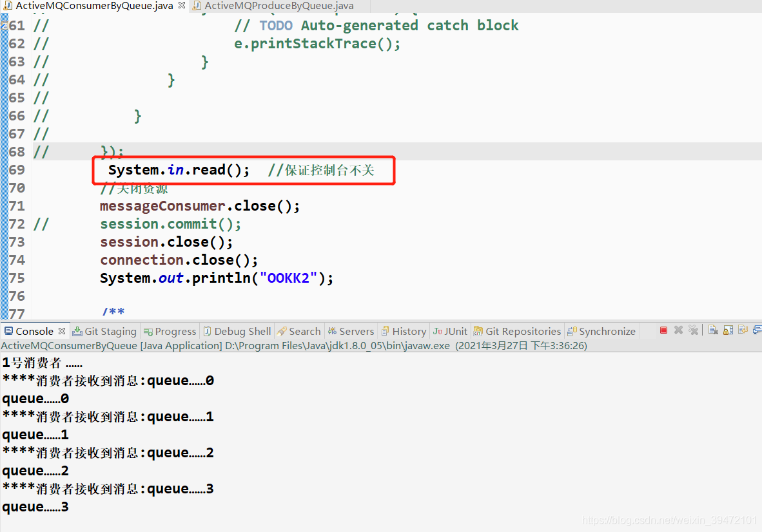This screenshot has height=532, width=762.
Task: Open the Git Staging tab
Action: click(x=105, y=332)
